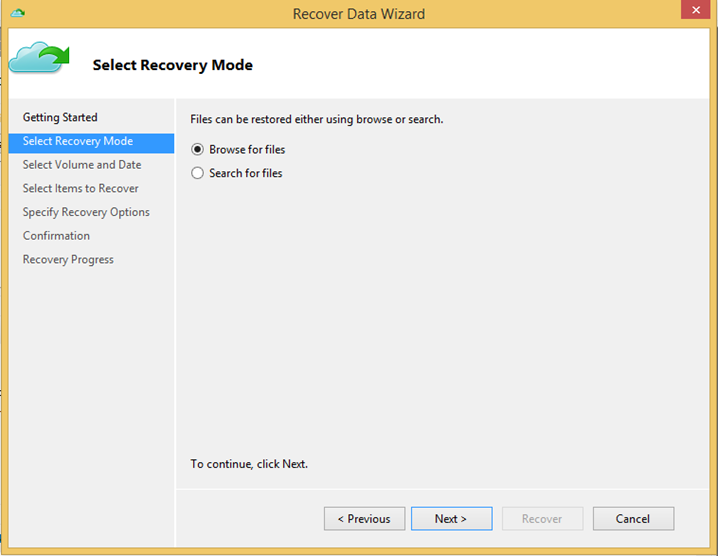Open the Getting Started step
Screen dimensions: 718x556
[60, 117]
